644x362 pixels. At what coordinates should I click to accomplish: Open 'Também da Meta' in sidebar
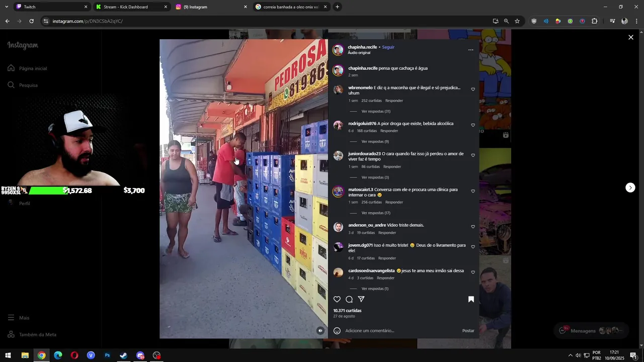click(x=32, y=334)
